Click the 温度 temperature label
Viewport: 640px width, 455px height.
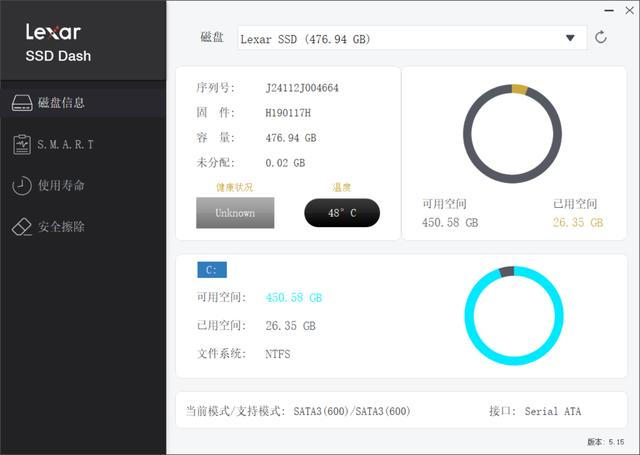point(342,187)
